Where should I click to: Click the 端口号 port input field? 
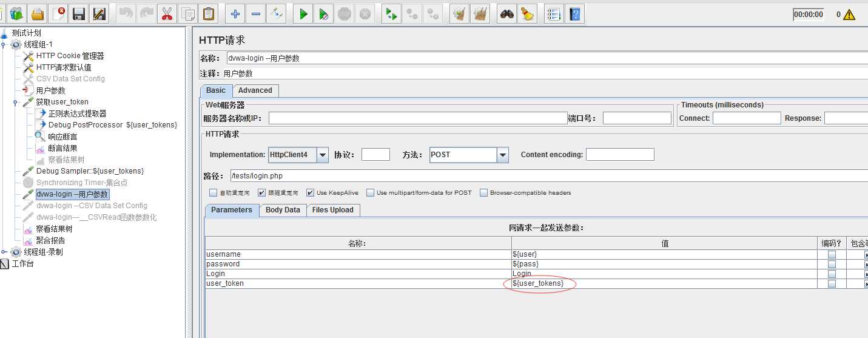point(637,118)
